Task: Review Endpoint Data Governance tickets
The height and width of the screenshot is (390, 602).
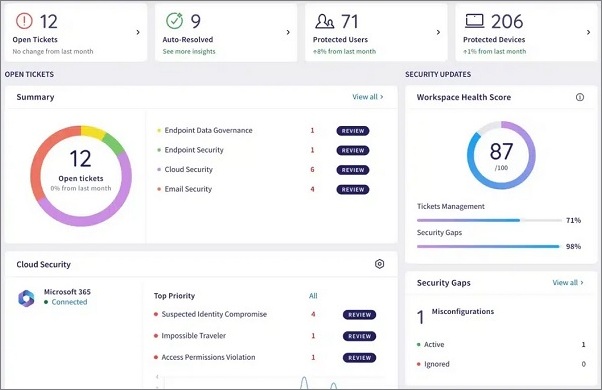Action: (x=353, y=131)
